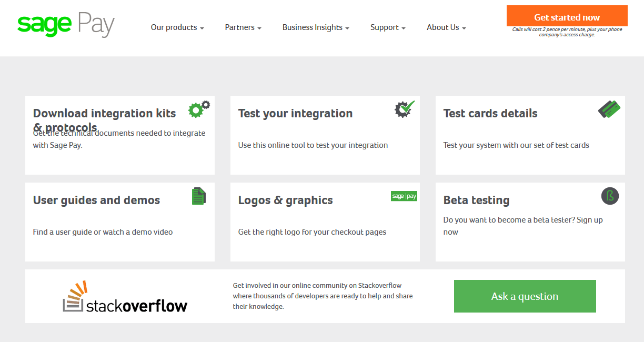Open the Logos & graphics heading link

coord(286,200)
